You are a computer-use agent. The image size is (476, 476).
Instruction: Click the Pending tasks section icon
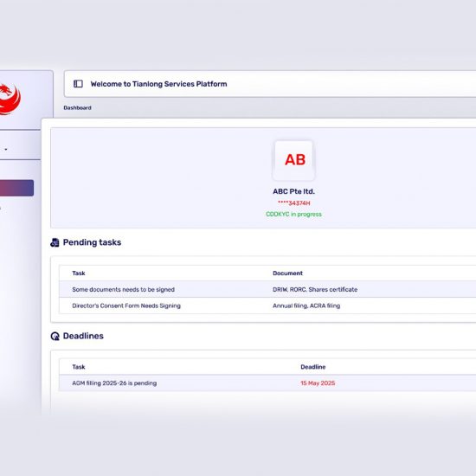[55, 242]
